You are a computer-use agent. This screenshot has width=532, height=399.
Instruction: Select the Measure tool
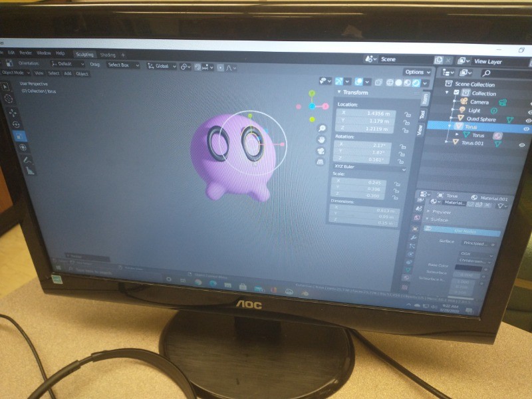tap(31, 171)
